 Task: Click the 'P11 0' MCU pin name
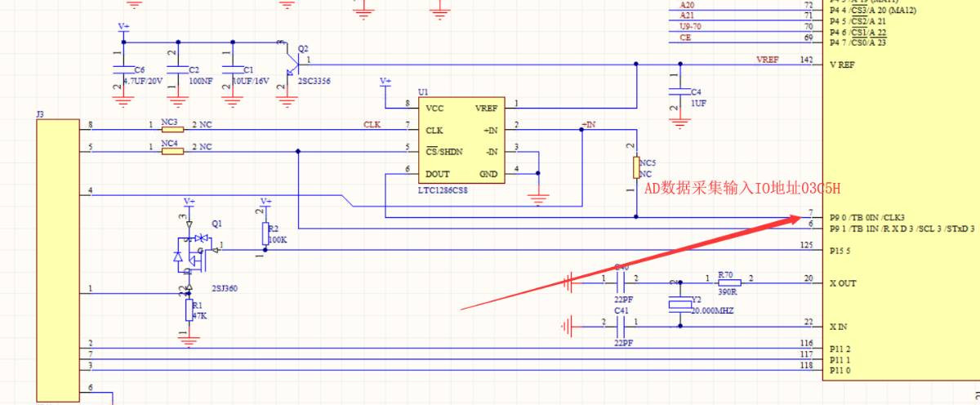pos(840,371)
